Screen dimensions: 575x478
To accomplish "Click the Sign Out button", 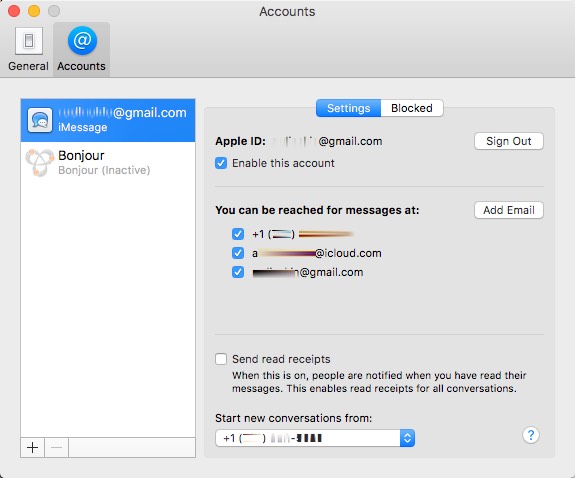I will click(509, 141).
